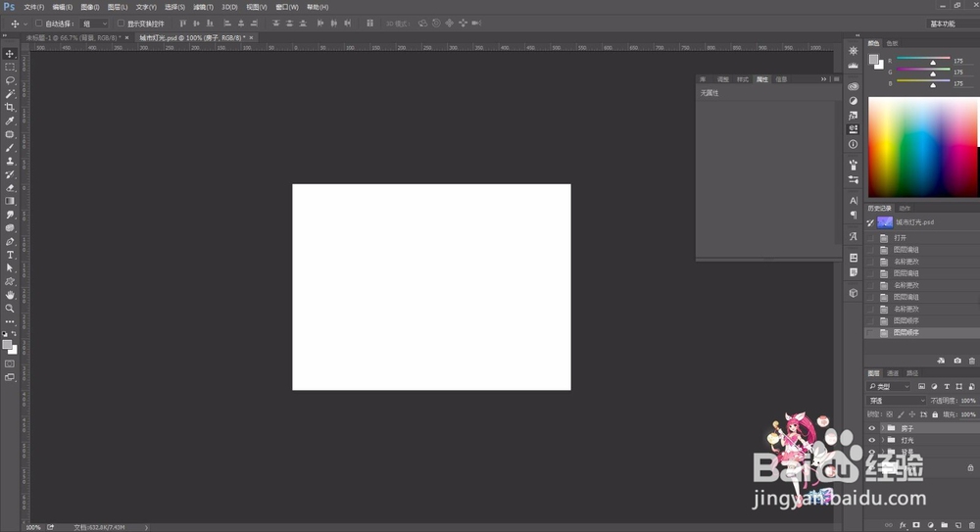This screenshot has width=980, height=532.
Task: Delete the current state in History panel
Action: tap(972, 361)
